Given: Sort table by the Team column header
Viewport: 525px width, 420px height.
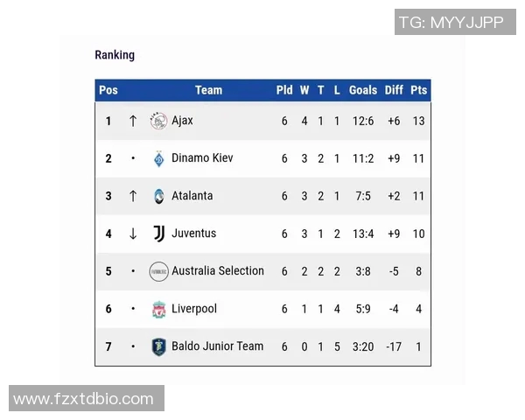Looking at the screenshot, I should pyautogui.click(x=208, y=90).
